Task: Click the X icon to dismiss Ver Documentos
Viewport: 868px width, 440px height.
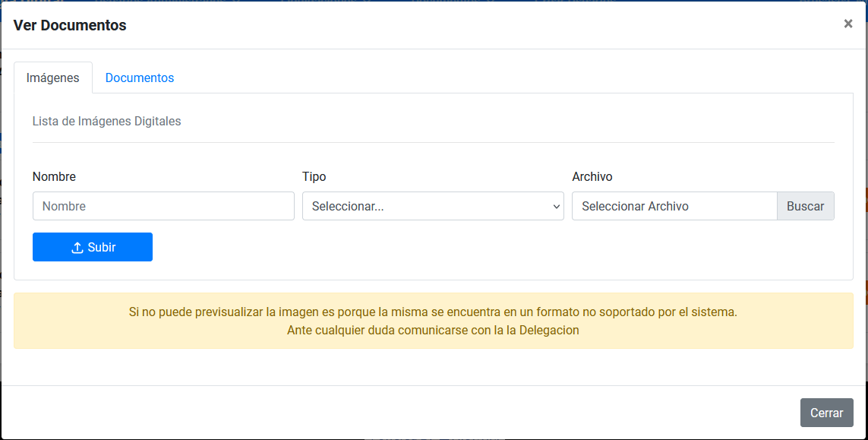Action: tap(848, 24)
